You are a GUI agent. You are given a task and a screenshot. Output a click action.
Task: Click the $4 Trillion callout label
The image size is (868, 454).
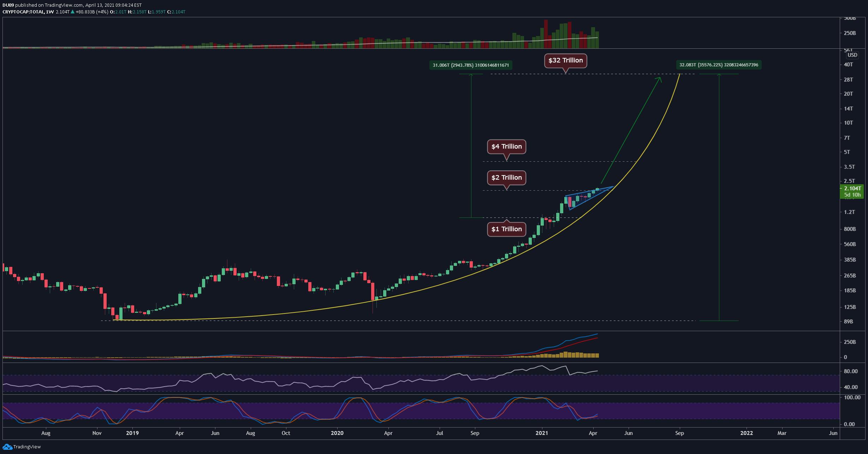(x=506, y=147)
